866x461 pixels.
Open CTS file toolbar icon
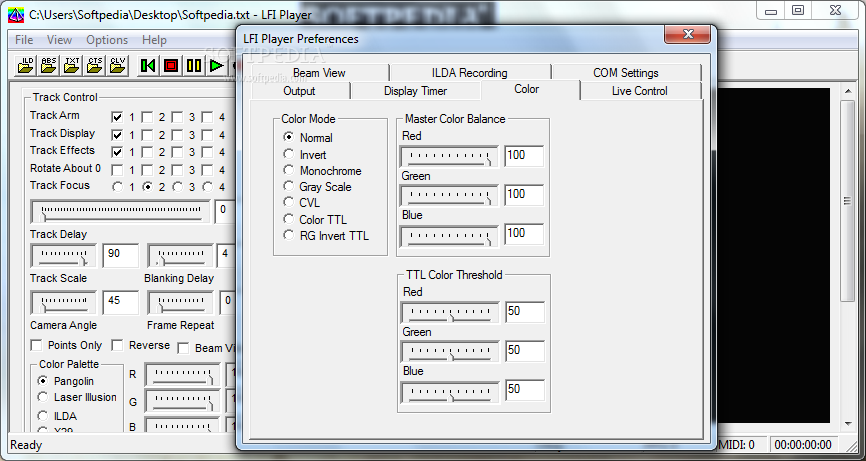pos(95,65)
